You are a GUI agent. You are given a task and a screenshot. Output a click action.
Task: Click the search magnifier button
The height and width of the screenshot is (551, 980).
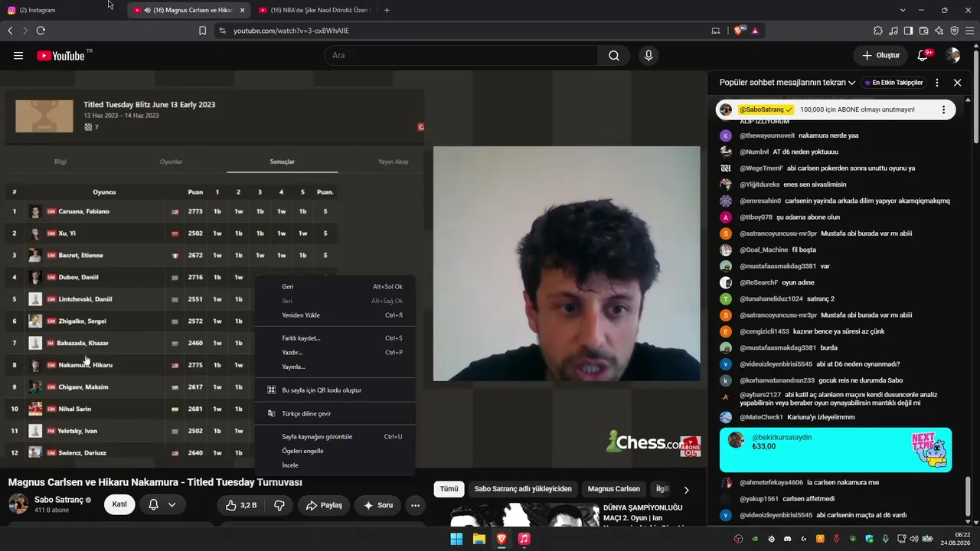[614, 55]
